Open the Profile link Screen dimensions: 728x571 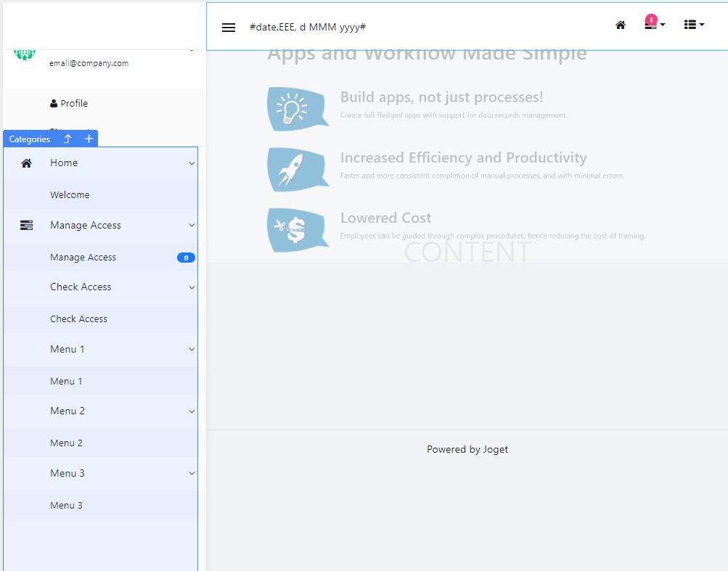click(69, 103)
